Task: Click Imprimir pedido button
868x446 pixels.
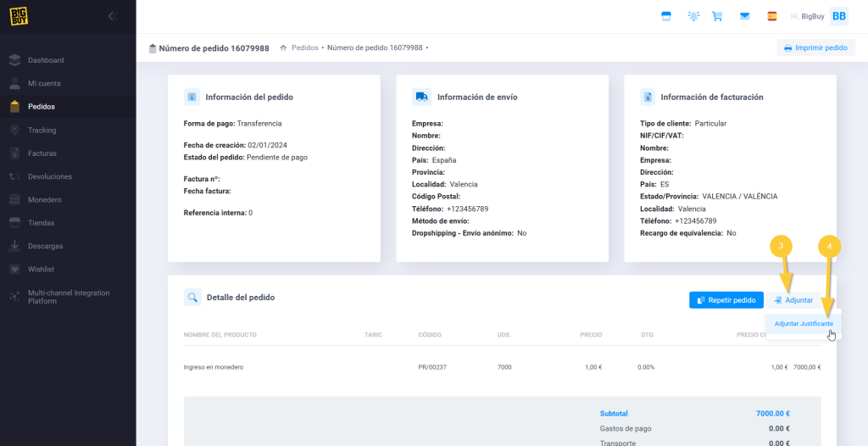Action: pos(815,48)
